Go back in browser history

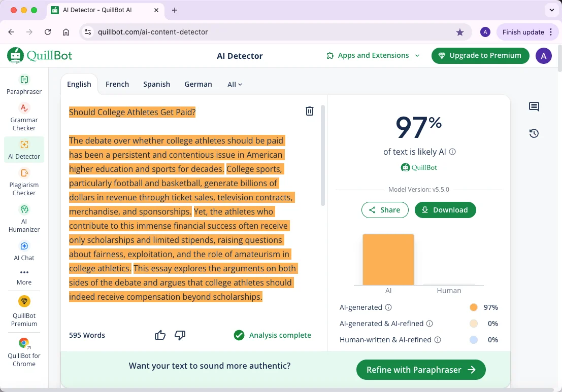12,32
